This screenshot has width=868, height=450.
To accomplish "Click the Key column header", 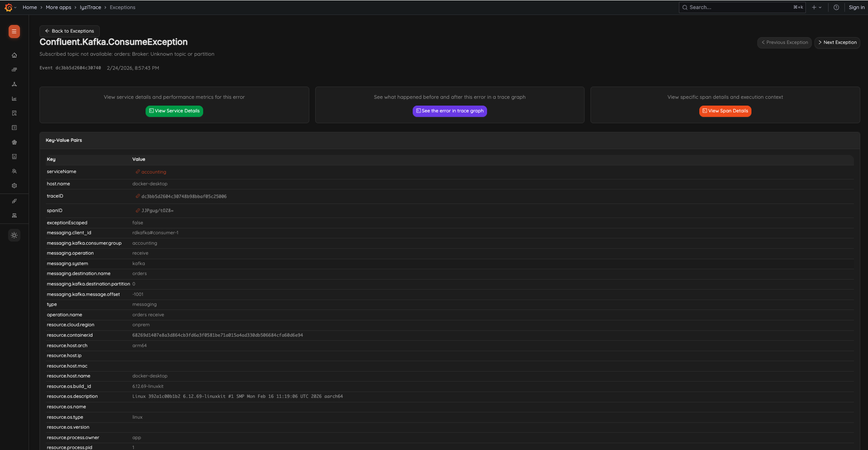I will (x=51, y=160).
